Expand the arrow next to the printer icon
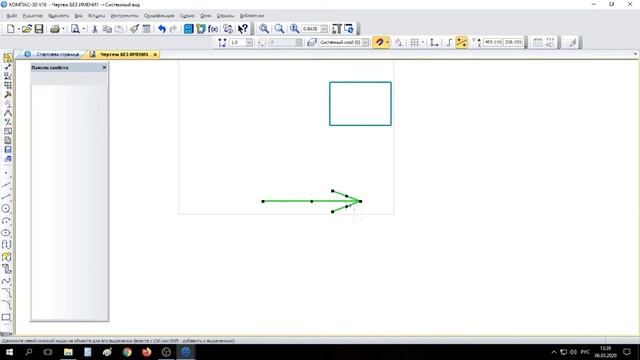This screenshot has width=640, height=360. (63, 29)
